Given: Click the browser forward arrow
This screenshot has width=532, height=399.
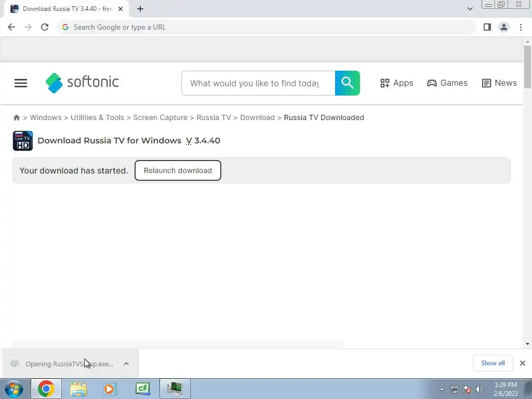Looking at the screenshot, I should pos(28,27).
